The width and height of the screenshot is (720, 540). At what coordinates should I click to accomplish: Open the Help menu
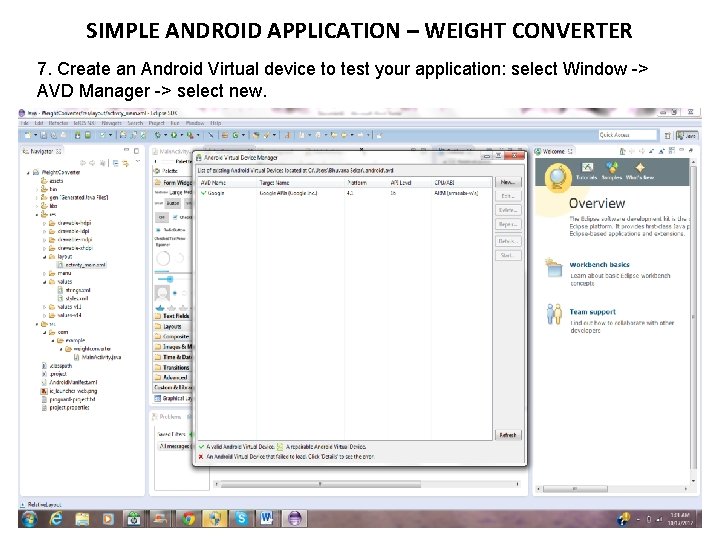click(x=216, y=123)
